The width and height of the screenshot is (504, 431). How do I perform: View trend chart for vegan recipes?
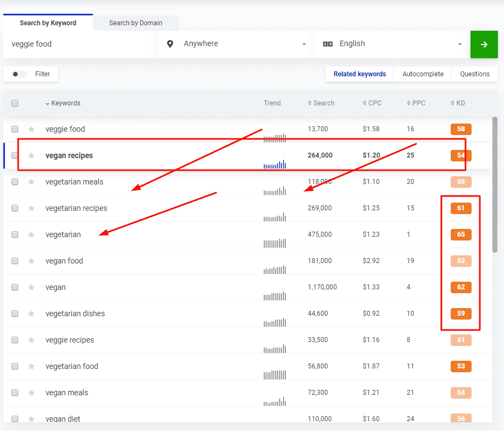[275, 164]
